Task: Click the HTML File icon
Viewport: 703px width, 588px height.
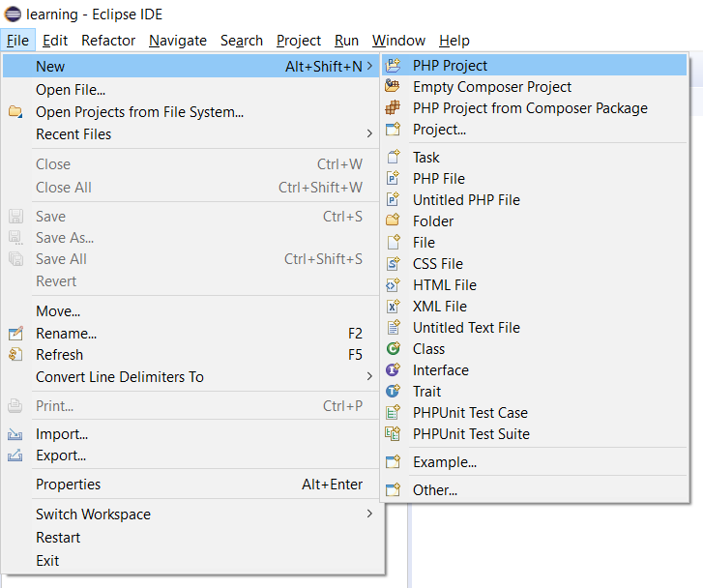Action: click(x=394, y=284)
